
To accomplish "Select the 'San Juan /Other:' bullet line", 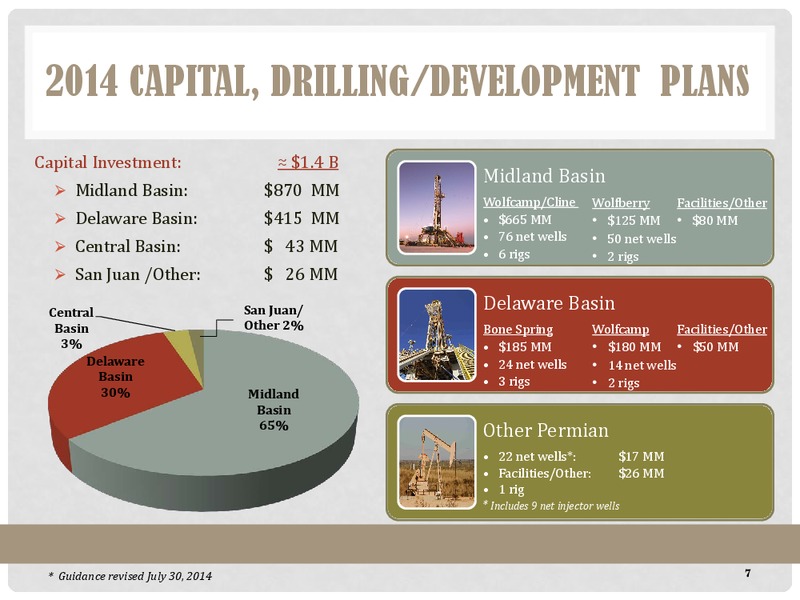I will point(138,274).
